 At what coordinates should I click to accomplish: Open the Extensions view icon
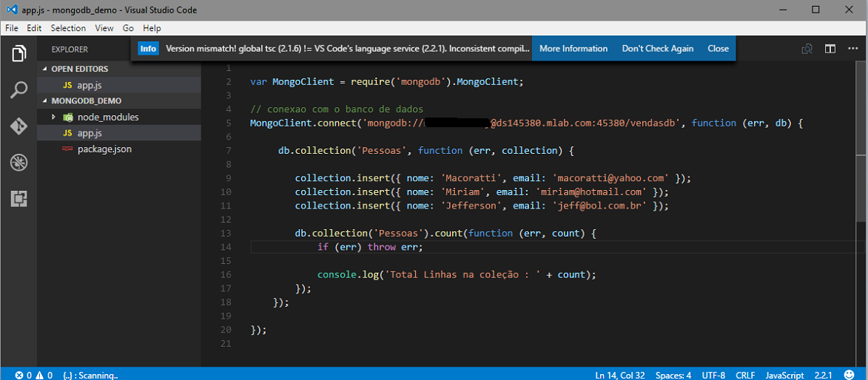tap(19, 198)
